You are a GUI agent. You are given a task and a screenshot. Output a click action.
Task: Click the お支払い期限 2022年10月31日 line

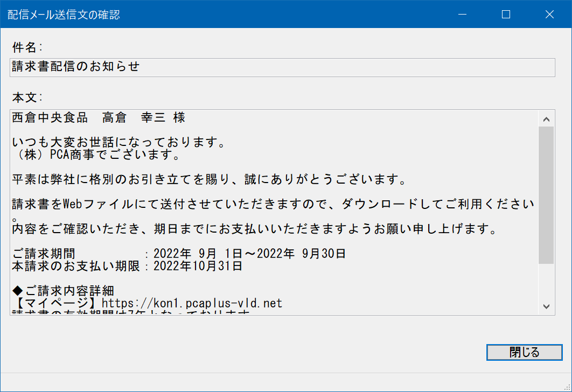click(127, 266)
